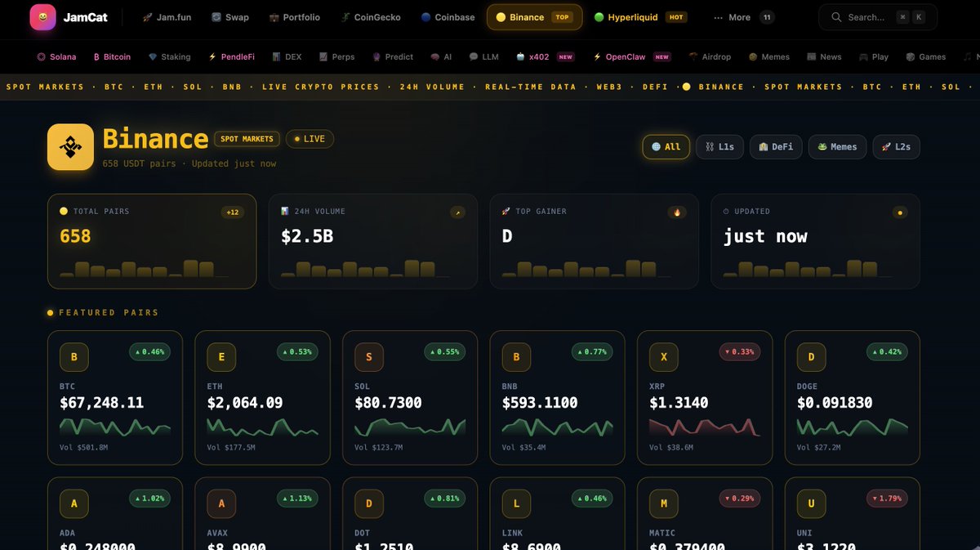Go to the Portfolio page
980x550 pixels.
[295, 17]
